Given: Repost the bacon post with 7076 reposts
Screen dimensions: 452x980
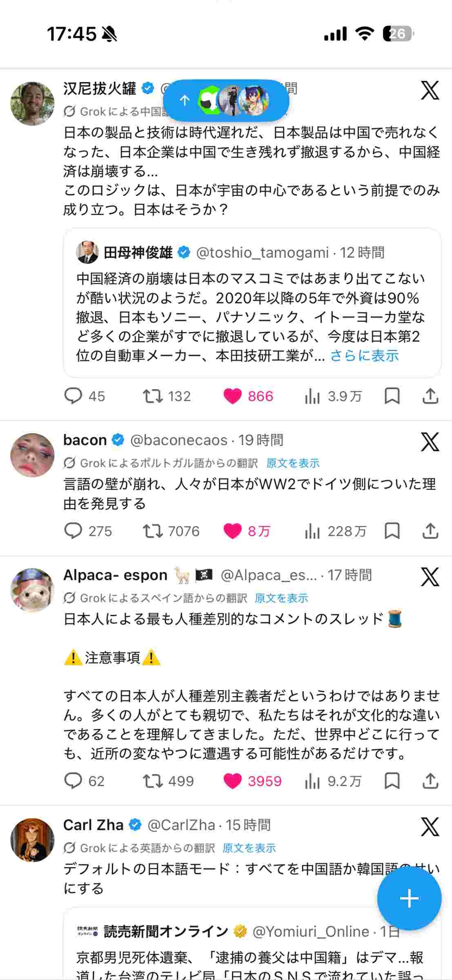Looking at the screenshot, I should point(153,531).
